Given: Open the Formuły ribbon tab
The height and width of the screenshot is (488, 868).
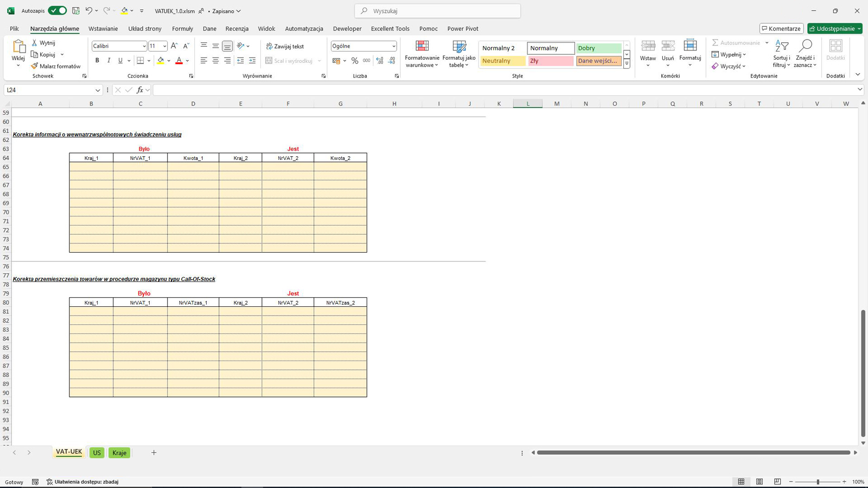Looking at the screenshot, I should [182, 29].
